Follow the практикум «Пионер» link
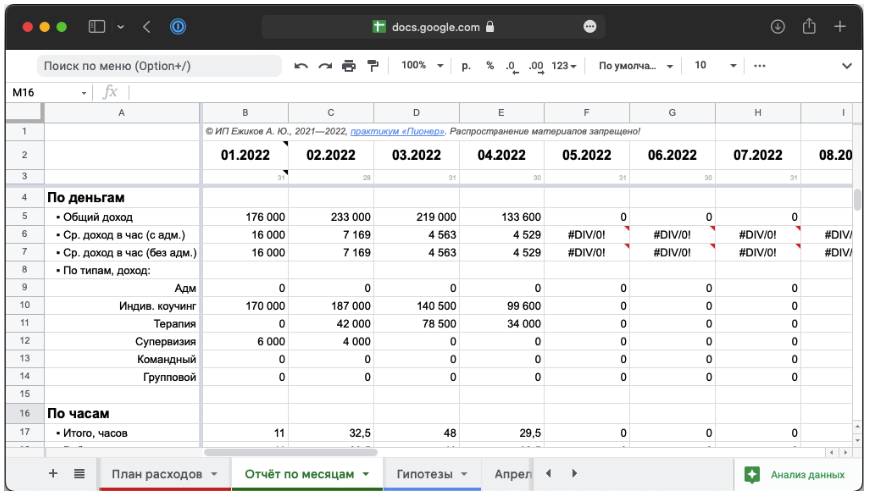The height and width of the screenshot is (498, 869). pos(397,131)
